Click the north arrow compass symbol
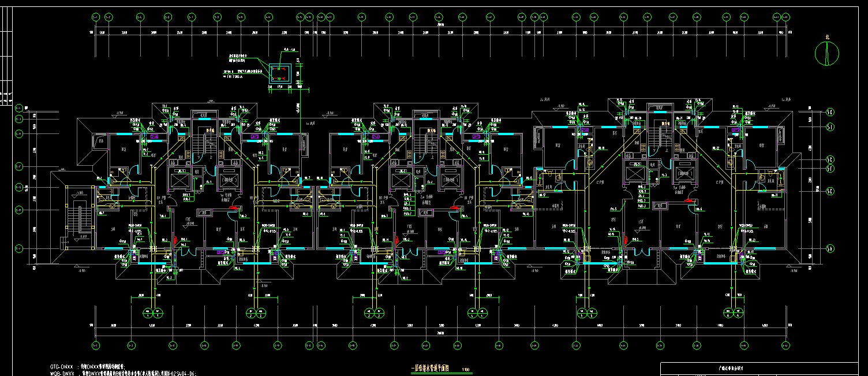Viewport: 868px width, 376px height. pos(826,53)
